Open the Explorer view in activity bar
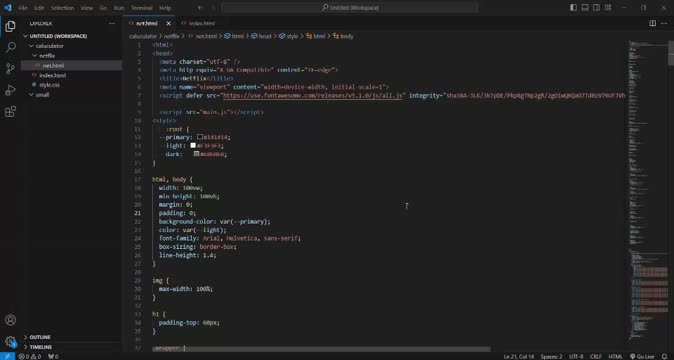Viewport: 674px width, 360px height. (10, 26)
